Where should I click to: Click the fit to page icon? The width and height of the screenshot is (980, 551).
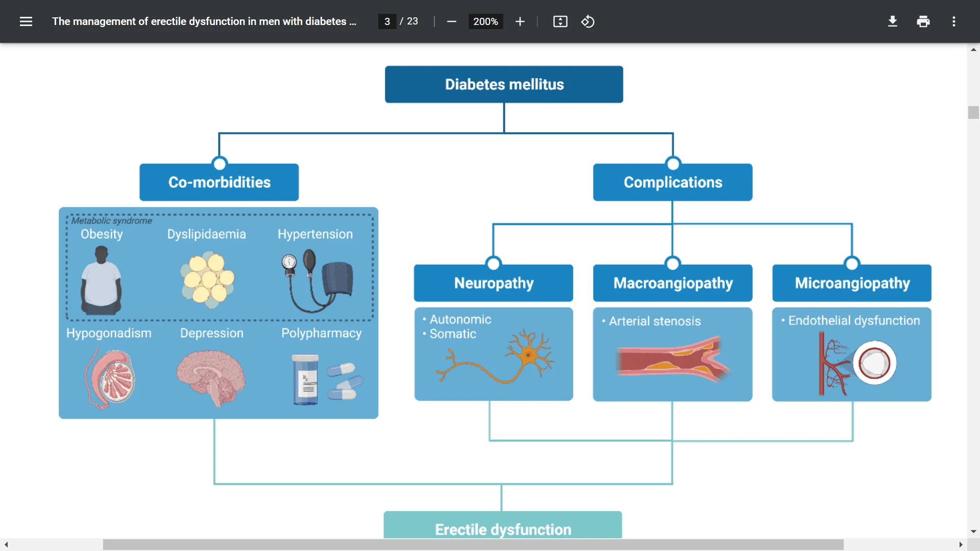pyautogui.click(x=560, y=21)
